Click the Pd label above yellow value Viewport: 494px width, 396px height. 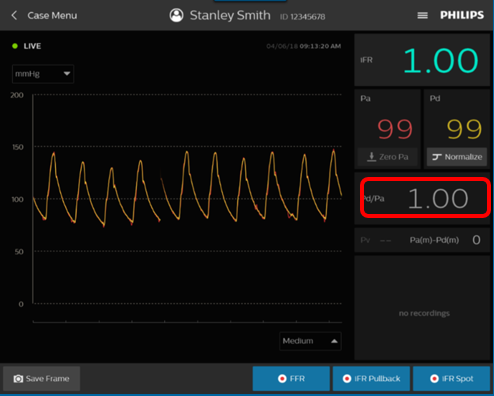pos(435,99)
